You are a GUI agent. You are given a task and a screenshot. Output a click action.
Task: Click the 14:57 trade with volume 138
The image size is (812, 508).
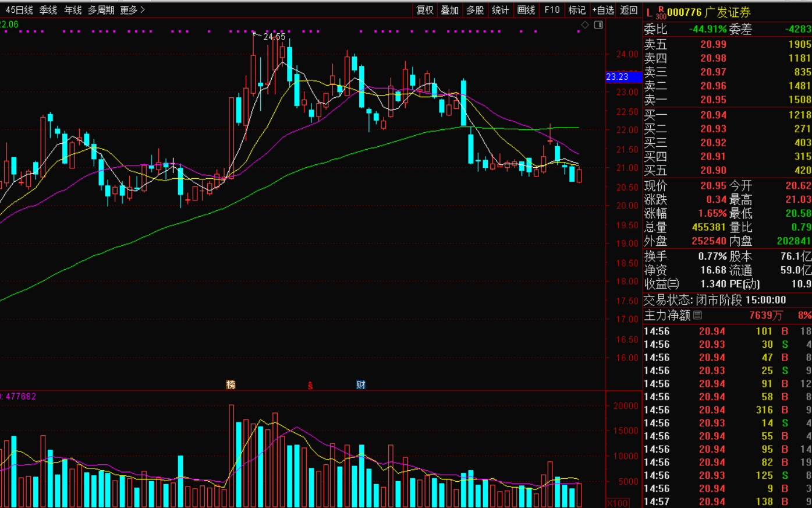tap(728, 502)
